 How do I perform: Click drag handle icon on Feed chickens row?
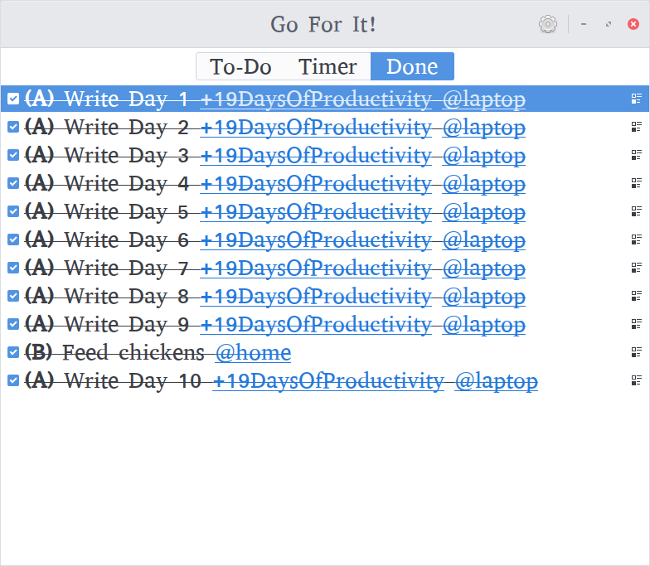pyautogui.click(x=636, y=352)
